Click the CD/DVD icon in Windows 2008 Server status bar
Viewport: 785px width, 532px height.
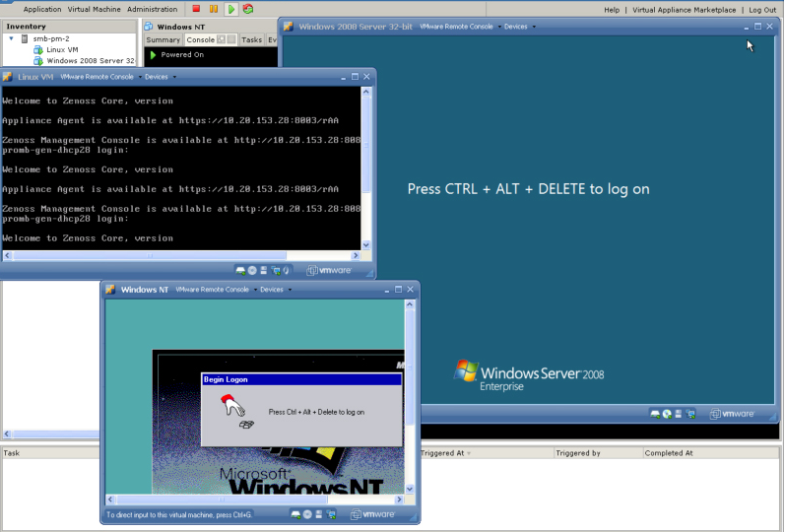point(667,414)
